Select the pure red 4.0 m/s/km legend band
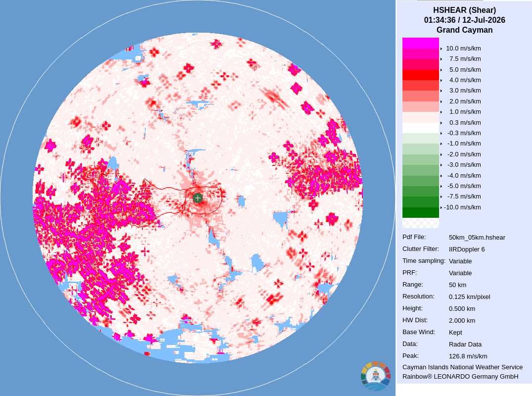The image size is (532, 396). tap(421, 75)
